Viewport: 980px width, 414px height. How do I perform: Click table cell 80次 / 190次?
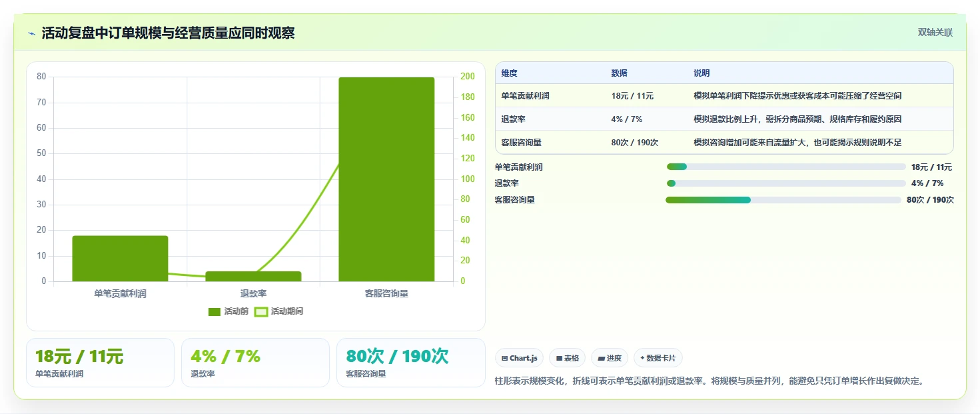[634, 143]
